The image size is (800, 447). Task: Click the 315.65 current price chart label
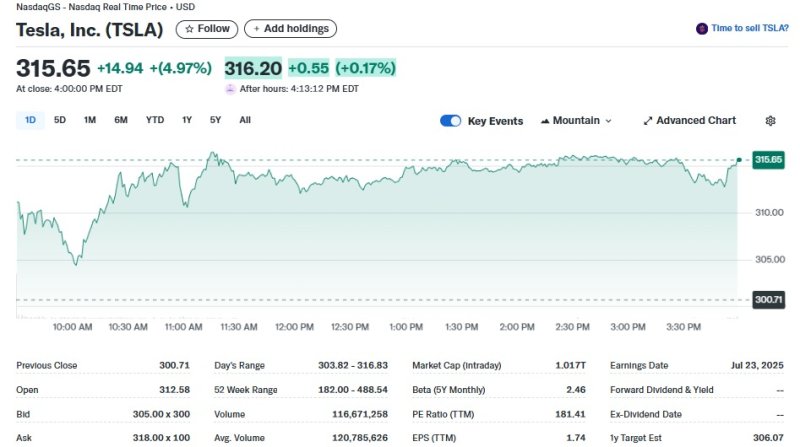768,160
